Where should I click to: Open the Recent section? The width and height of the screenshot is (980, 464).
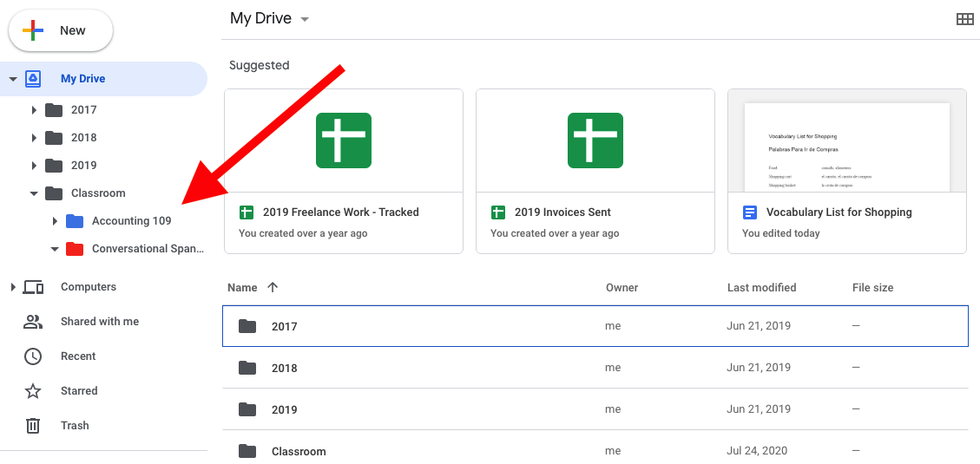pyautogui.click(x=78, y=356)
